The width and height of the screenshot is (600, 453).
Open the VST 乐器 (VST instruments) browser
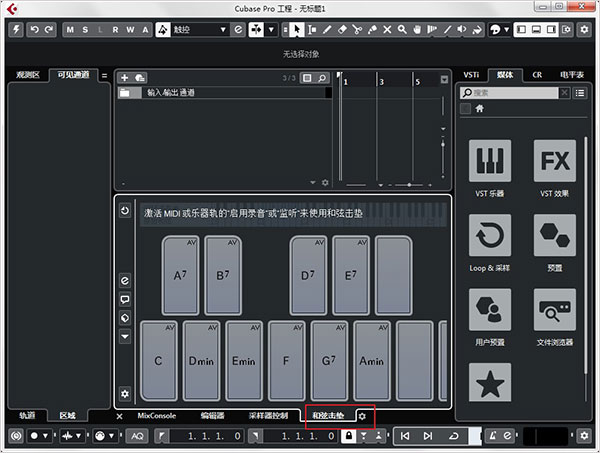[490, 167]
